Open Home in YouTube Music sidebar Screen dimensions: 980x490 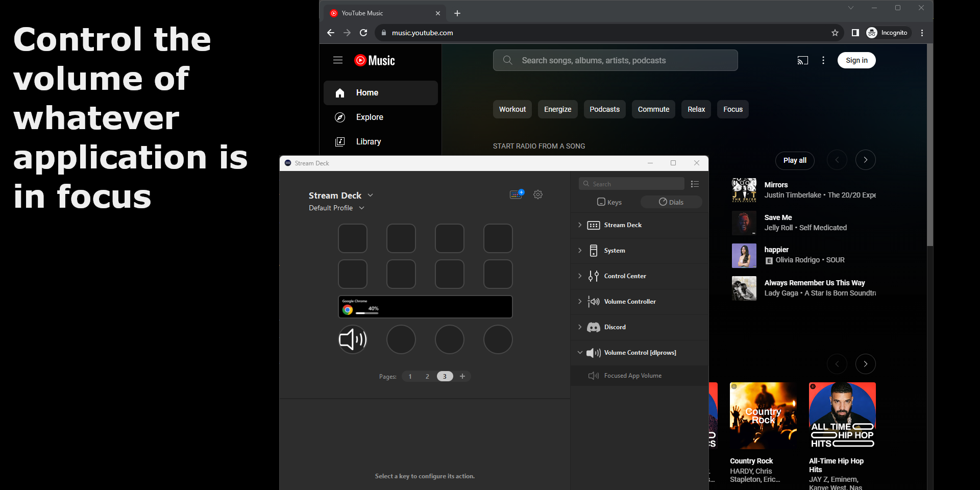pos(381,93)
